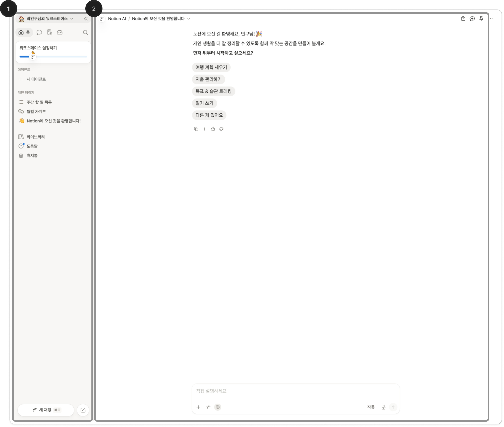
Task: Focus the 직접 설명하세요 chat input
Action: tap(296, 391)
